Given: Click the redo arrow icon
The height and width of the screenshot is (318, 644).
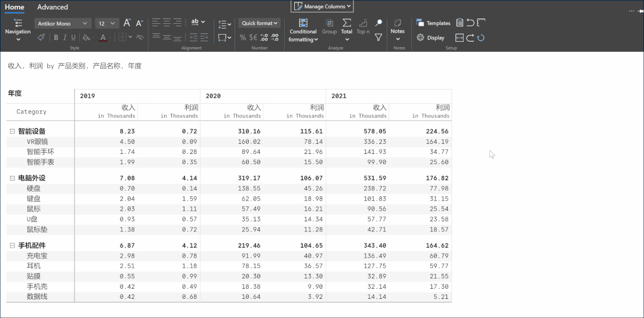Looking at the screenshot, I should [470, 38].
